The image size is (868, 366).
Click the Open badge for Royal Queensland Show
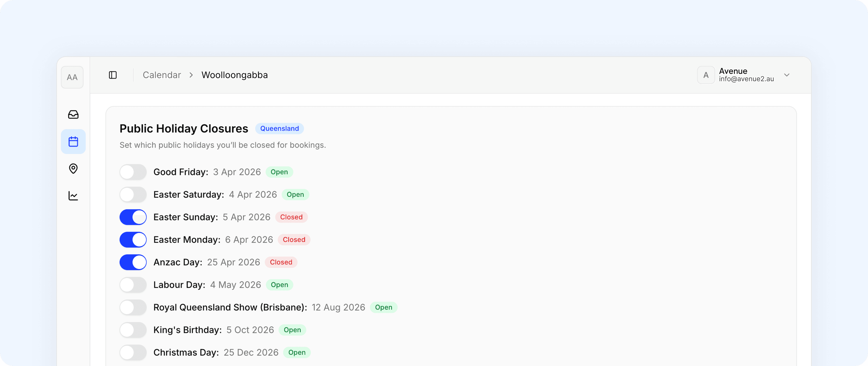pyautogui.click(x=384, y=307)
